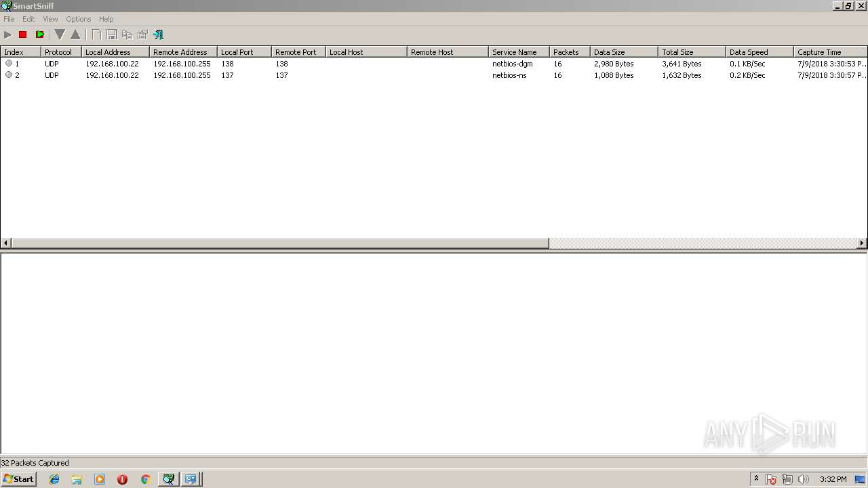
Task: Sort by Data Speed column header
Action: pos(759,52)
